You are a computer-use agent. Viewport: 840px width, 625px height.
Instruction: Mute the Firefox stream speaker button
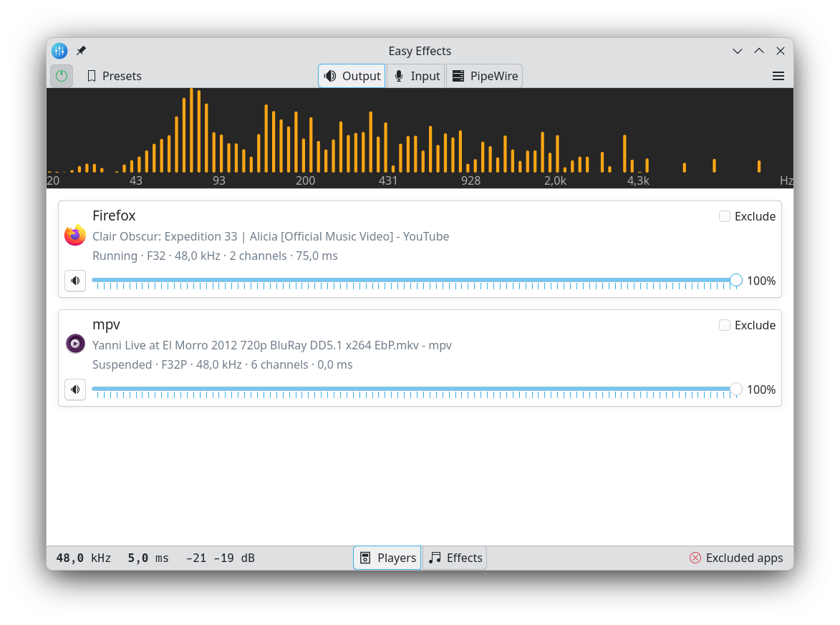click(75, 281)
